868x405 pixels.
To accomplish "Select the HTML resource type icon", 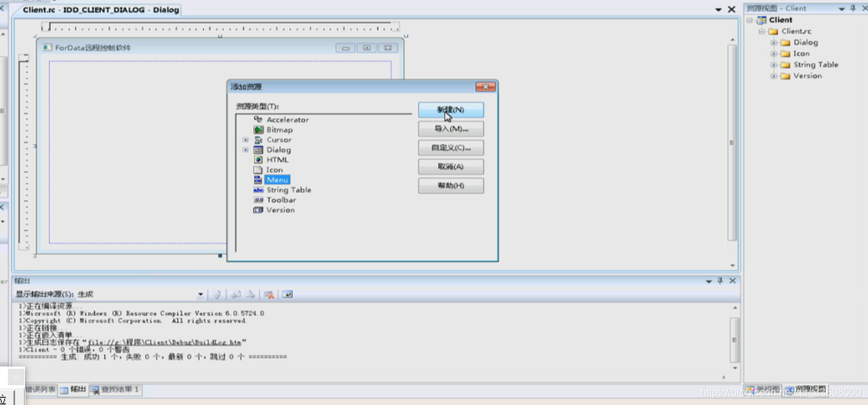I will coord(258,159).
